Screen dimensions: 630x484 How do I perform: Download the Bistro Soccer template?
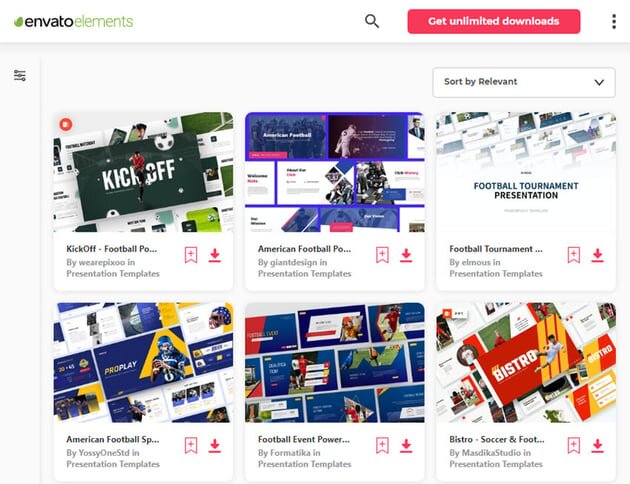coord(597,445)
